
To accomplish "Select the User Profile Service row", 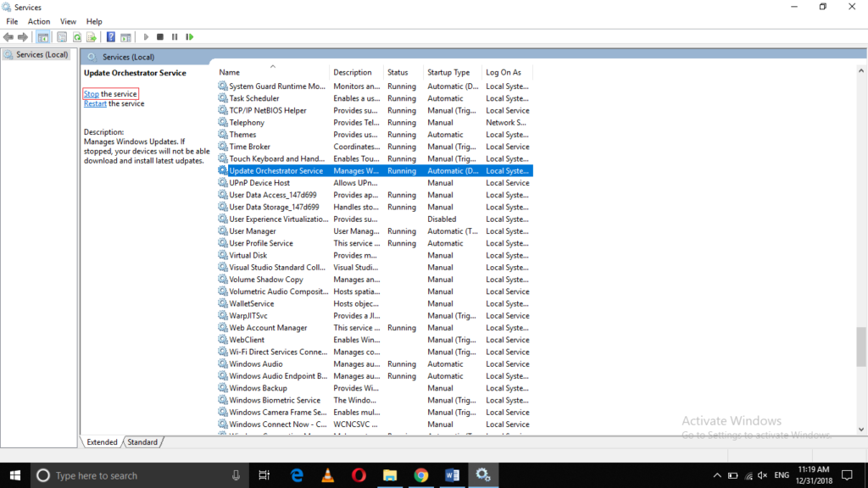I will tap(375, 243).
